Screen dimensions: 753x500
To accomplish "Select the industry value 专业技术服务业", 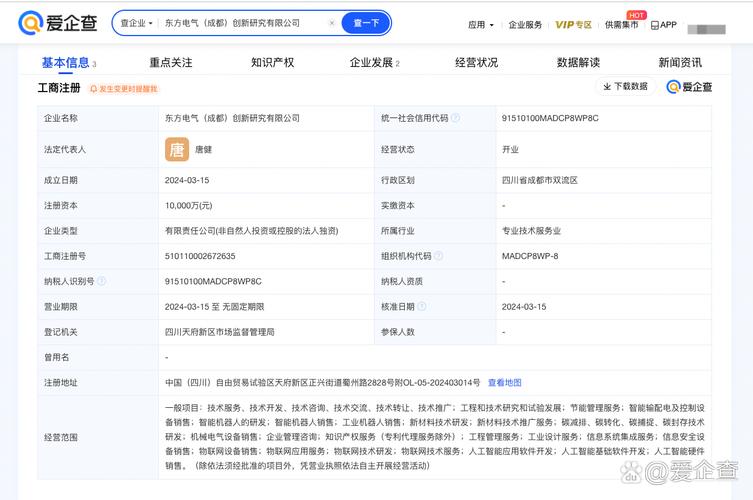I will (531, 231).
